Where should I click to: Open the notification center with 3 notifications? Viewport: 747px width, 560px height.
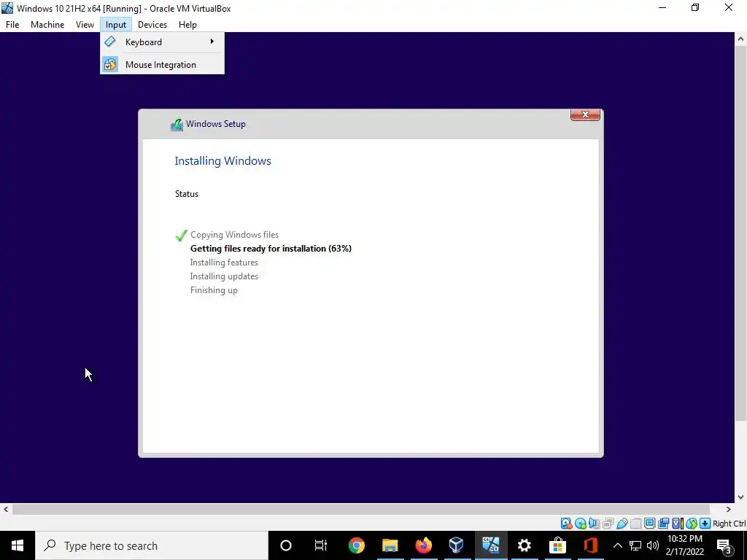724,546
